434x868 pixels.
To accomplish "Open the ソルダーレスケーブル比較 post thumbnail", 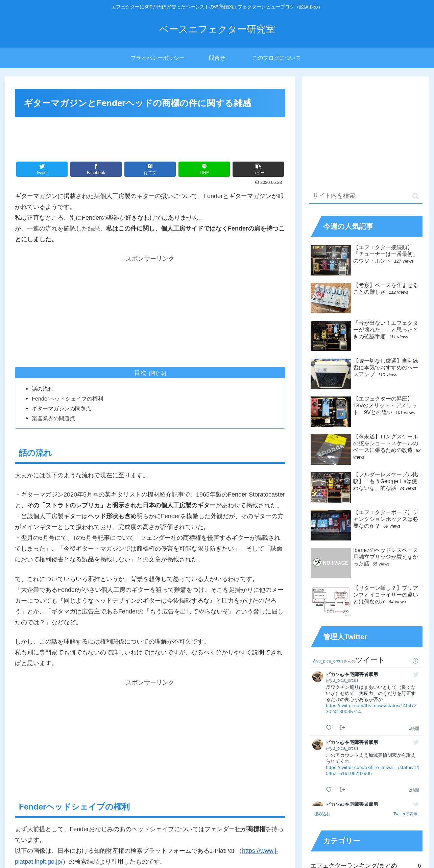I will click(331, 487).
